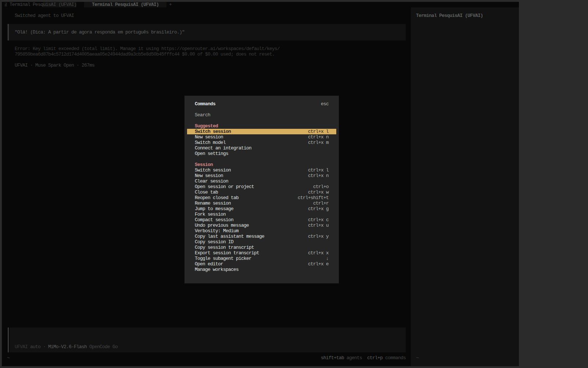The image size is (588, 368).
Task: Click the shift+tab agents hint
Action: pyautogui.click(x=341, y=358)
